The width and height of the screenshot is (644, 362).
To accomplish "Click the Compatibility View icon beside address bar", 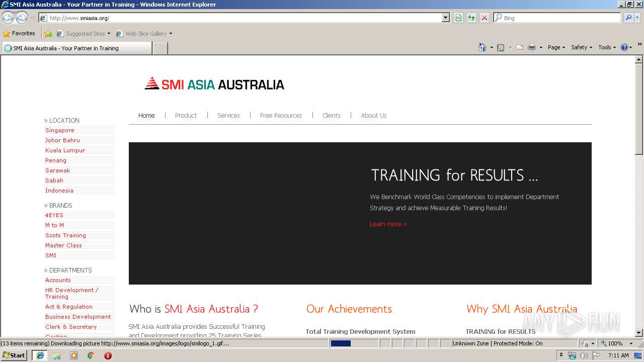I will pyautogui.click(x=458, y=18).
